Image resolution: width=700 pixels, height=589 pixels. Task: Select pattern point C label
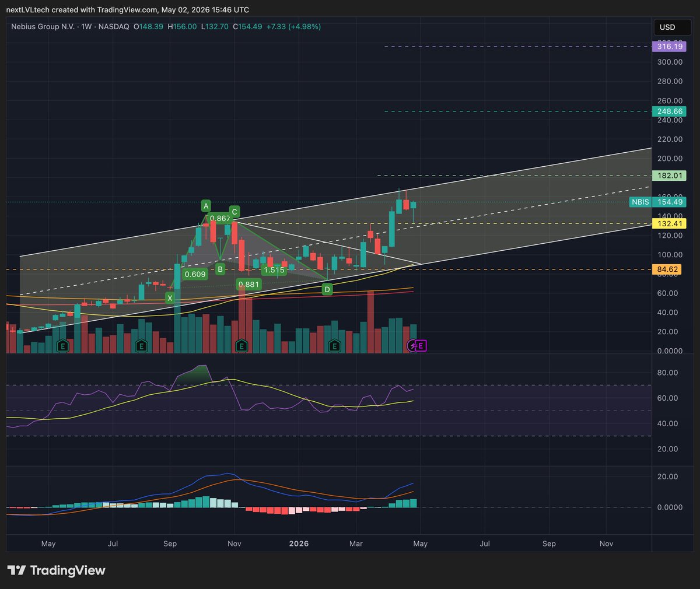[x=234, y=212]
